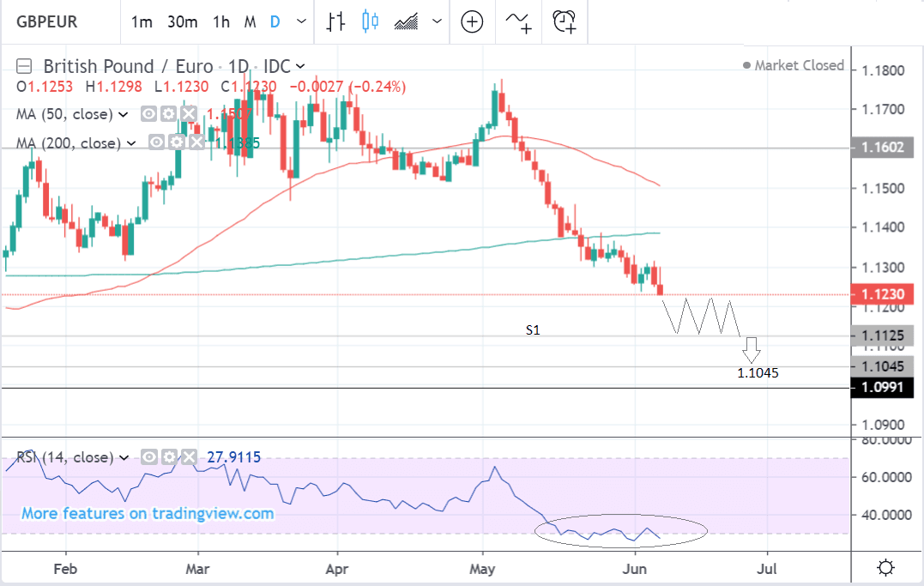Click the Compare or Add Symbol plus icon
The height and width of the screenshot is (586, 924).
tap(472, 22)
